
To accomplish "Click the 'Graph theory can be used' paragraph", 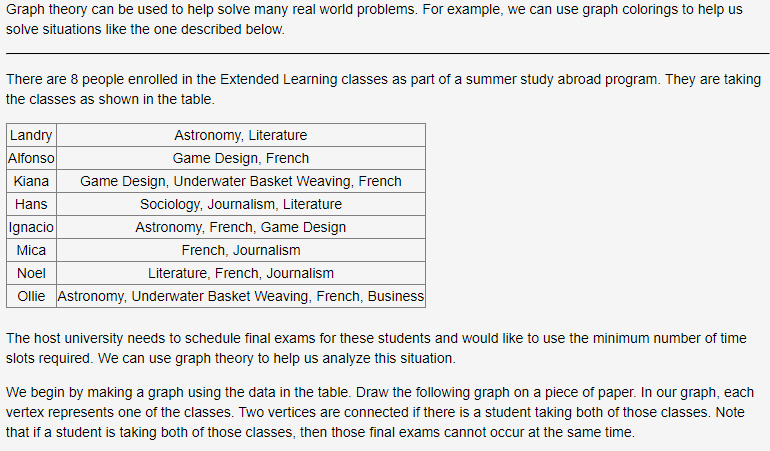I will pyautogui.click(x=374, y=19).
